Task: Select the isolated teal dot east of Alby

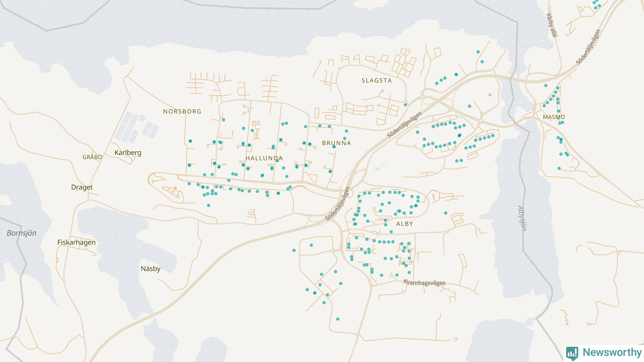Action: tap(446, 213)
